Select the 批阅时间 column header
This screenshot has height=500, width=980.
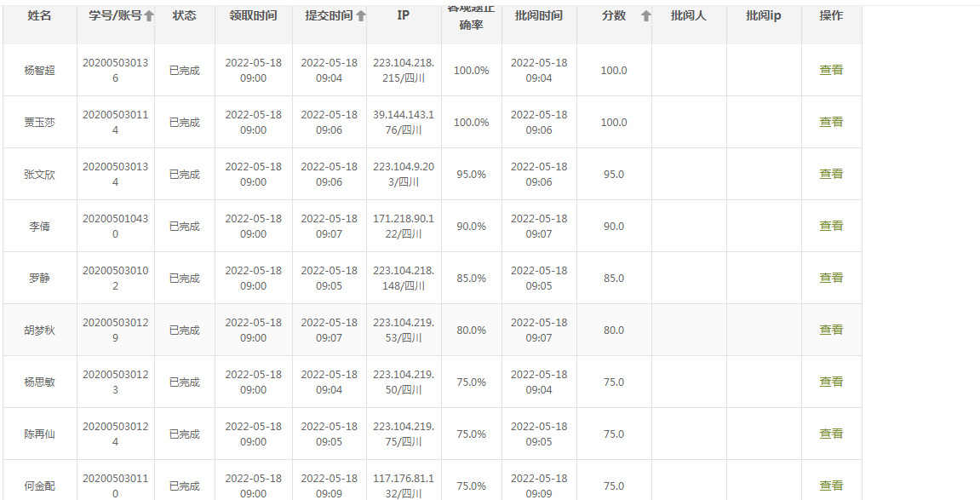tap(539, 15)
